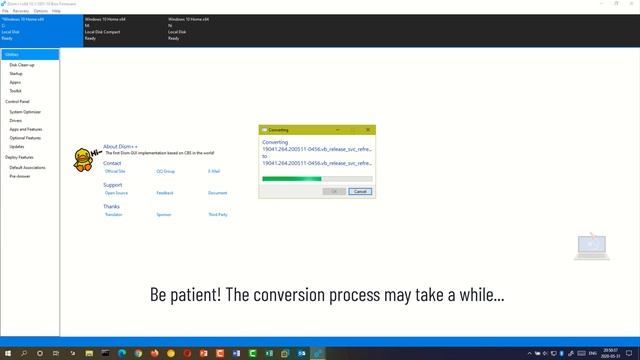Viewport: 640px width, 360px height.
Task: Close the Converting dialog with X
Action: (368, 130)
